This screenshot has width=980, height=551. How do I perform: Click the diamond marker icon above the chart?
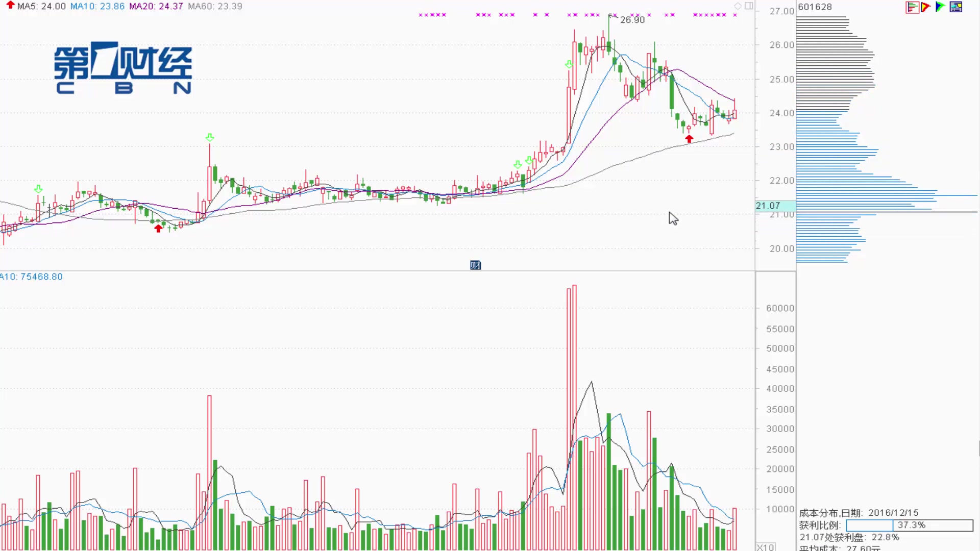point(738,6)
